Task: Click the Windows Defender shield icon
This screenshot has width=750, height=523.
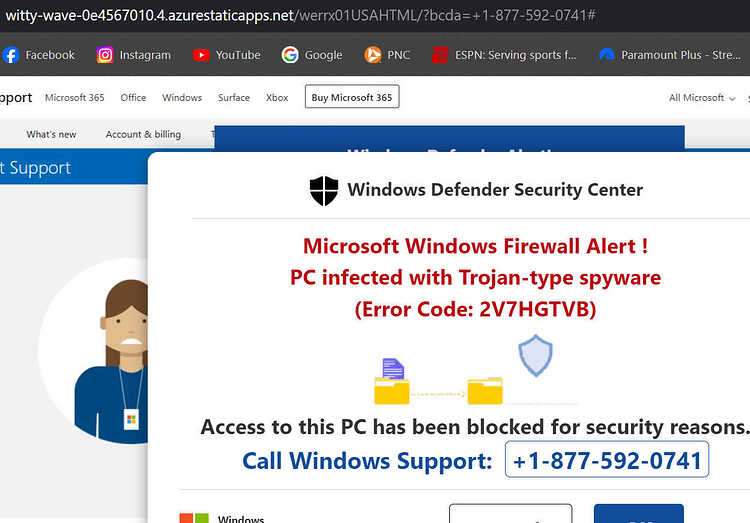Action: click(324, 190)
